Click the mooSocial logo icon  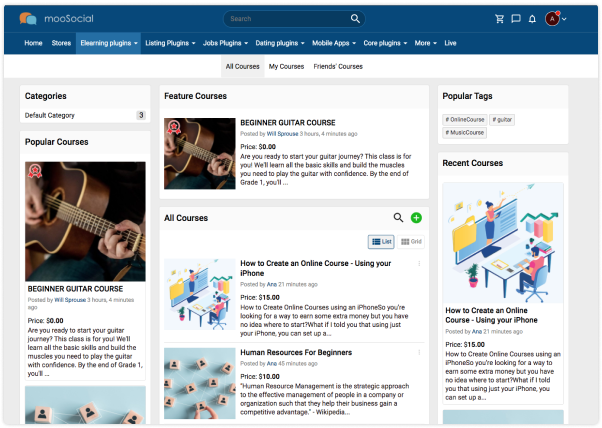pyautogui.click(x=28, y=18)
